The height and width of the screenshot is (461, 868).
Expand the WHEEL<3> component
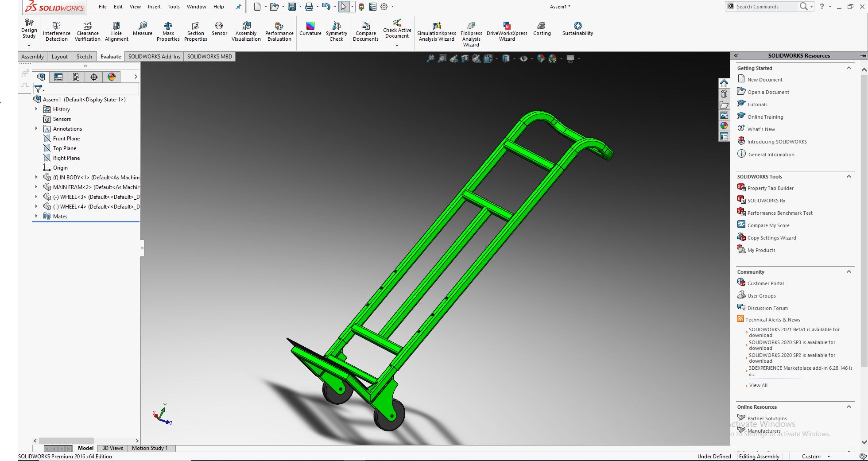coord(36,197)
